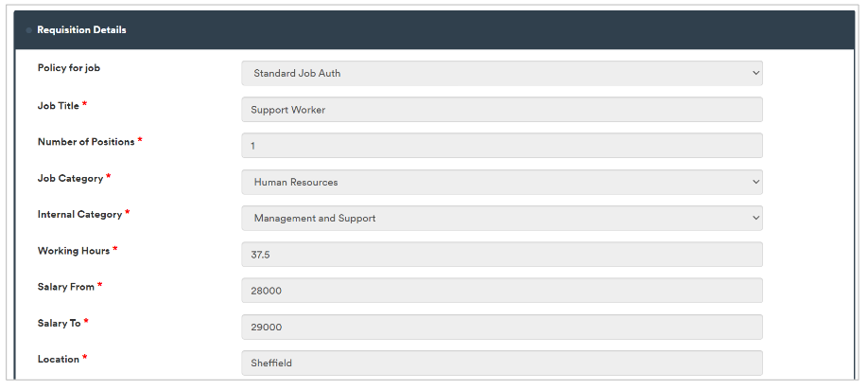Click the Salary From label text
Viewport: 868px width, 390px height.
(65, 287)
